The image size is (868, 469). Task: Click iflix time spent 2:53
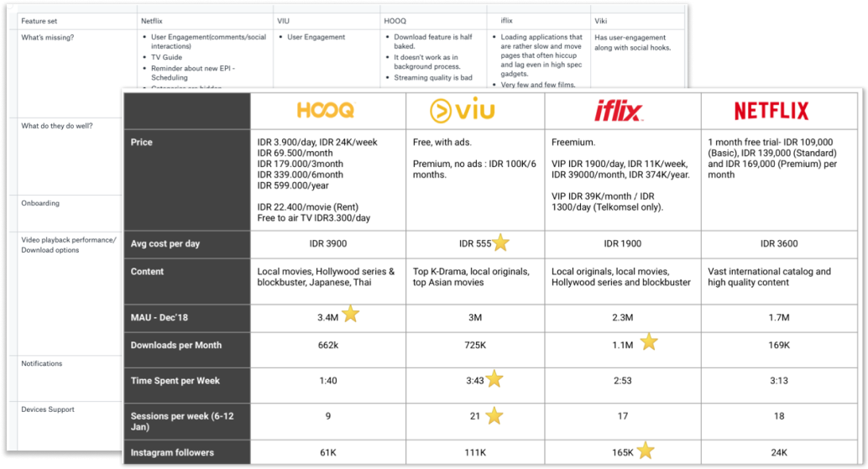(622, 381)
